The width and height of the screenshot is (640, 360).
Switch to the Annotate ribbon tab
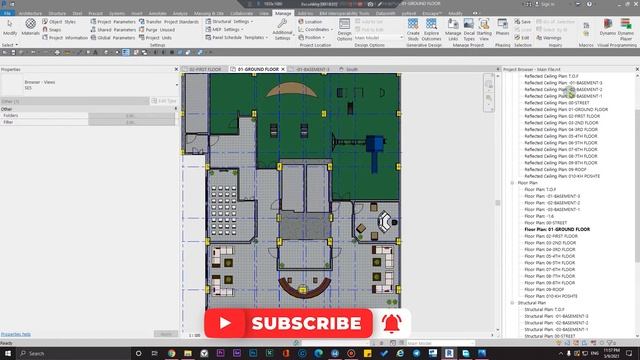click(x=158, y=13)
